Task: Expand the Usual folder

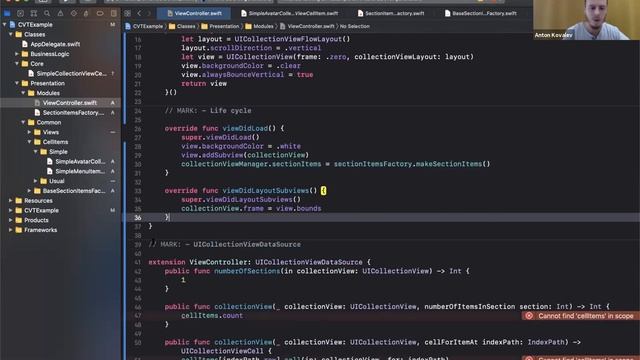Action: (x=36, y=181)
